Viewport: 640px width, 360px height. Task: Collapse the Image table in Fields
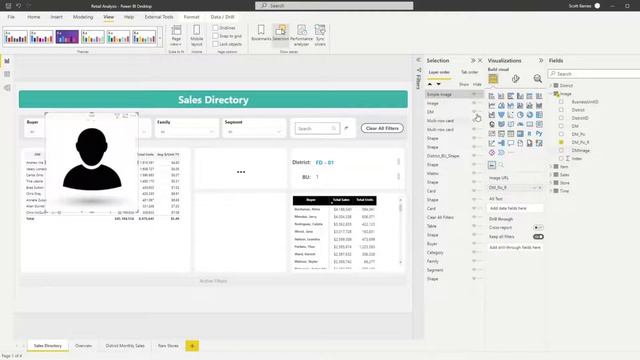point(551,93)
